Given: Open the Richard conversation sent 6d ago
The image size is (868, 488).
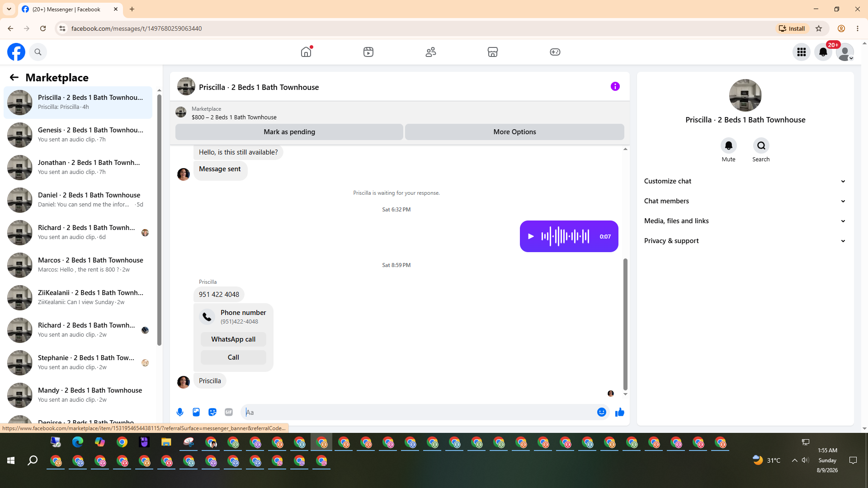Looking at the screenshot, I should pos(78,233).
